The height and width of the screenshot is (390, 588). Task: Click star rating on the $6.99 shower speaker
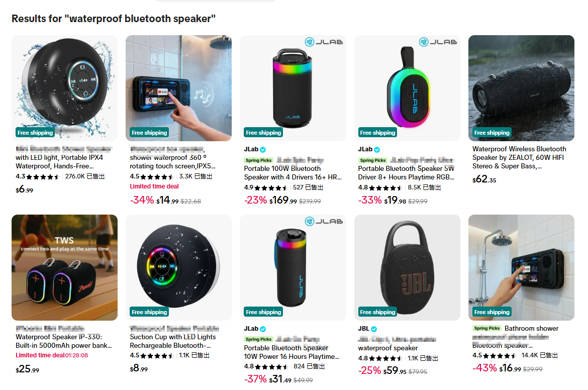pos(43,177)
